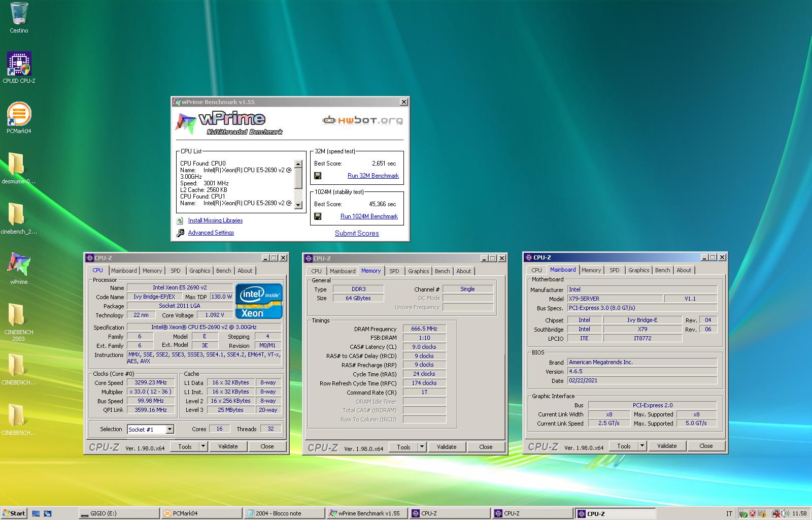Open Tools dropdown arrow in Memory window

(x=422, y=447)
